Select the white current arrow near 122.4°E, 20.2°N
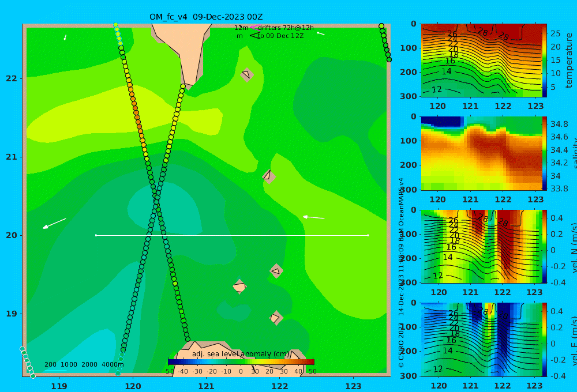The height and width of the screenshot is (392, 577). pyautogui.click(x=313, y=217)
